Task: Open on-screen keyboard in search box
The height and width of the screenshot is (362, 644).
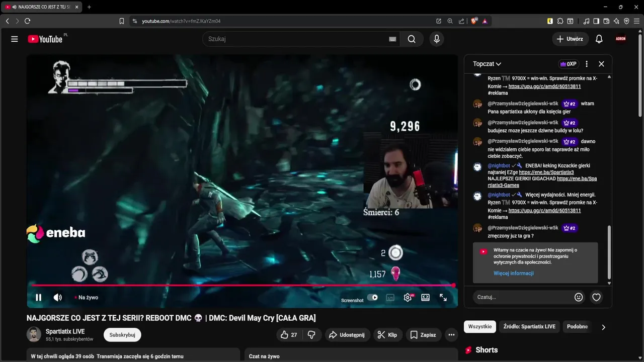Action: (392, 39)
